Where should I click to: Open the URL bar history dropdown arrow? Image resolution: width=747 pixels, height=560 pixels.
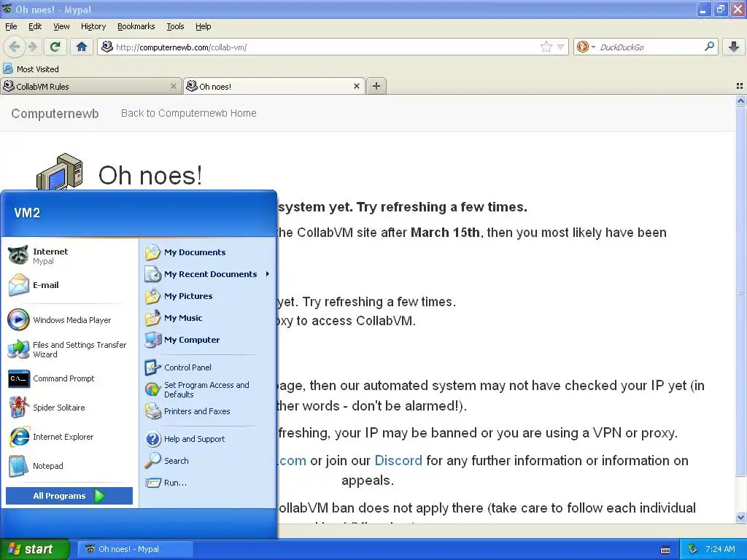click(561, 47)
